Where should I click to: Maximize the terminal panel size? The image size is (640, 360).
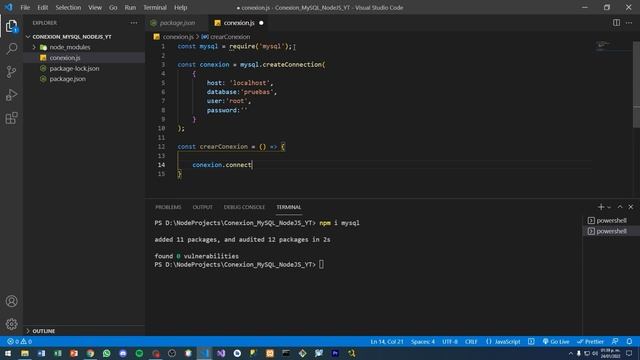point(620,207)
